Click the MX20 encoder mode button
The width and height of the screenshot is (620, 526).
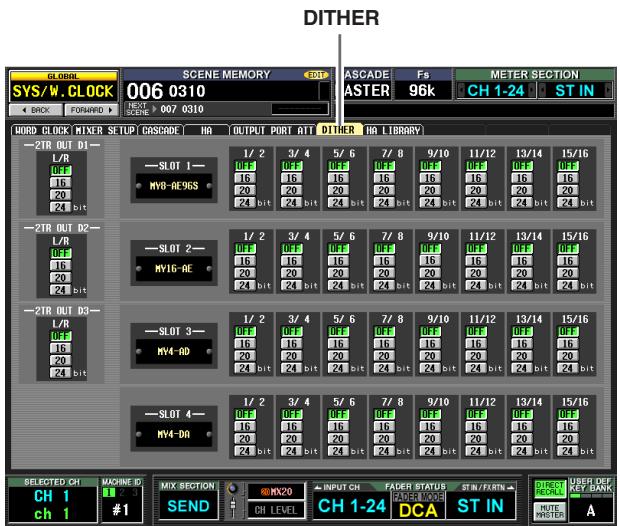pos(276,492)
